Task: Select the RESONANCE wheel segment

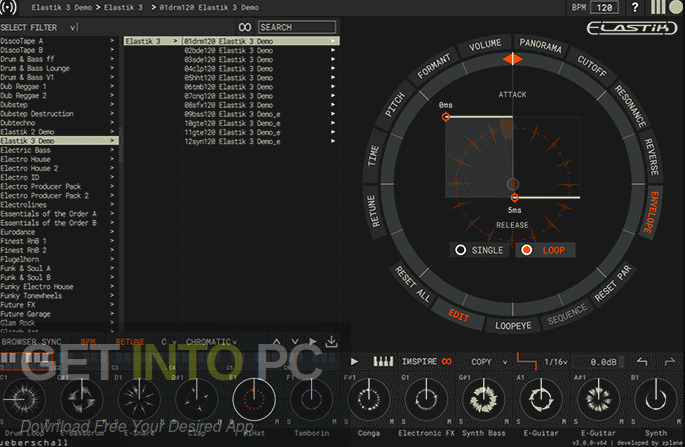Action: pos(630,106)
